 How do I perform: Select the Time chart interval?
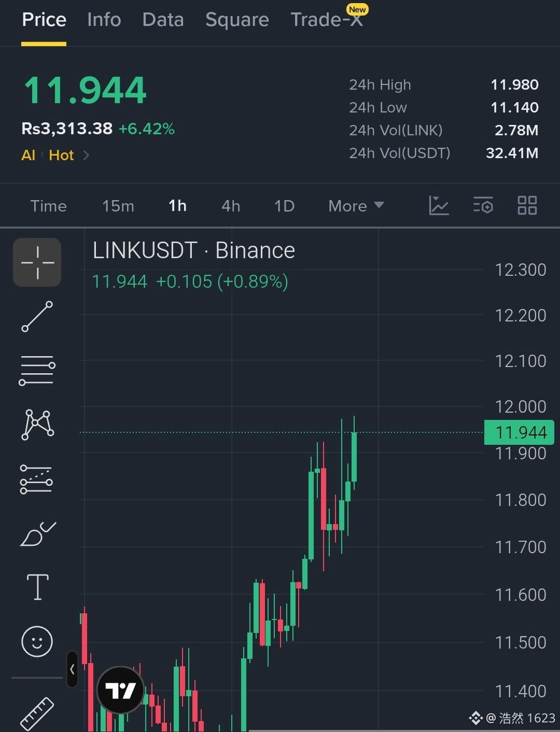48,206
